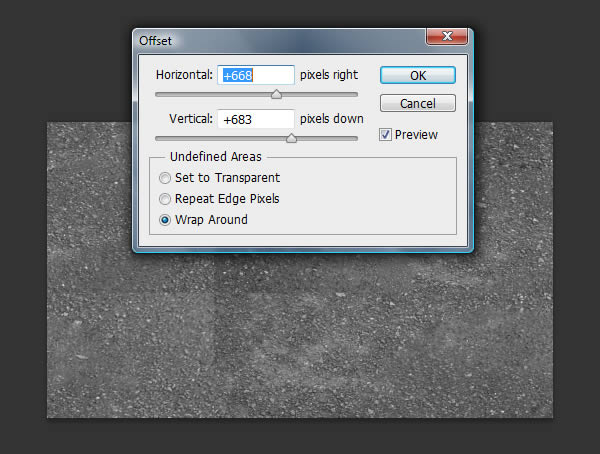This screenshot has height=454, width=600.
Task: Click the Horizontal slider handle
Action: [x=276, y=94]
